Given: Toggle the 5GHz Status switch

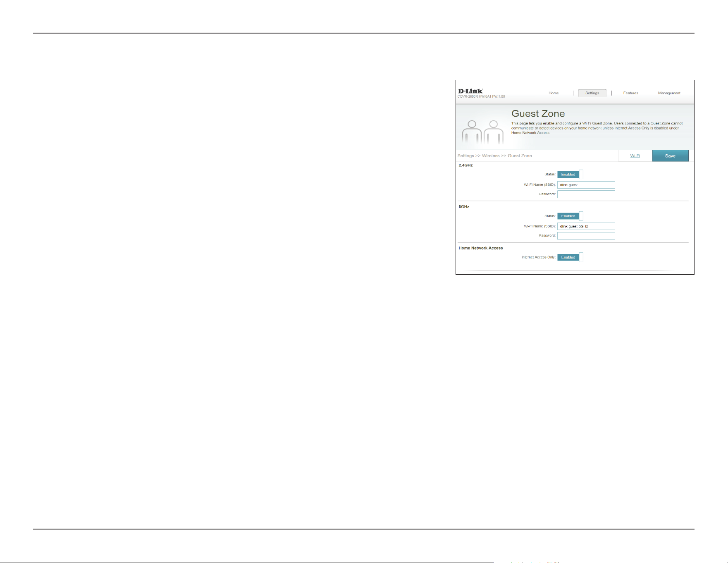Looking at the screenshot, I should pyautogui.click(x=570, y=216).
